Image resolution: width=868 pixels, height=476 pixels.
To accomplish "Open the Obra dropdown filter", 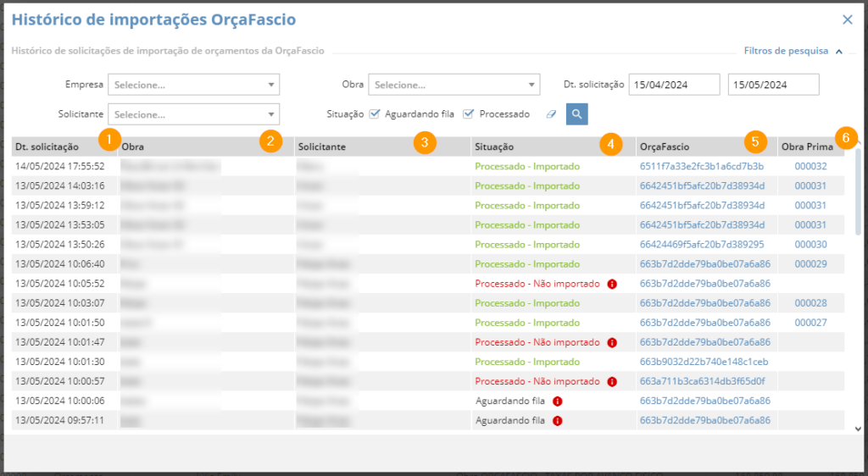I will 454,85.
